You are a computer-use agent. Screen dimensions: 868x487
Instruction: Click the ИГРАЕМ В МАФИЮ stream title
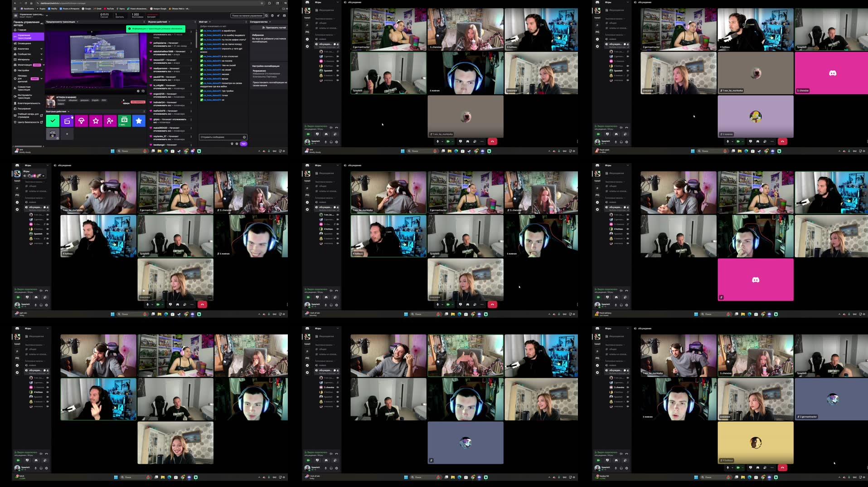point(66,97)
